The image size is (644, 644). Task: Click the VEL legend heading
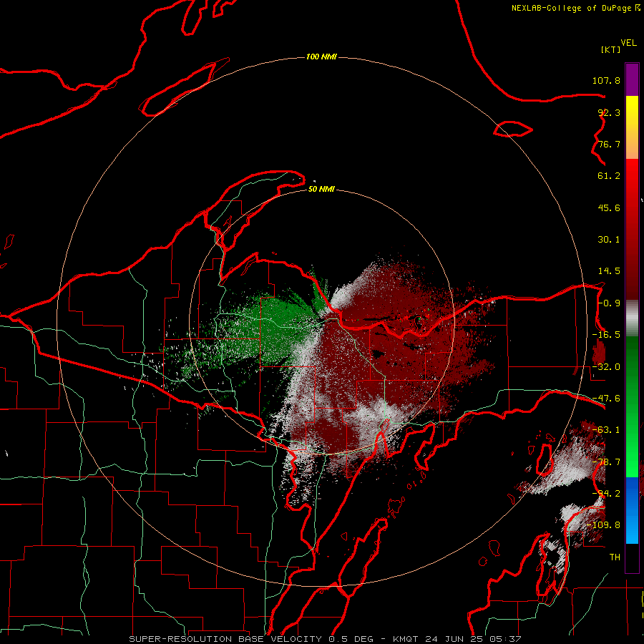pyautogui.click(x=628, y=43)
